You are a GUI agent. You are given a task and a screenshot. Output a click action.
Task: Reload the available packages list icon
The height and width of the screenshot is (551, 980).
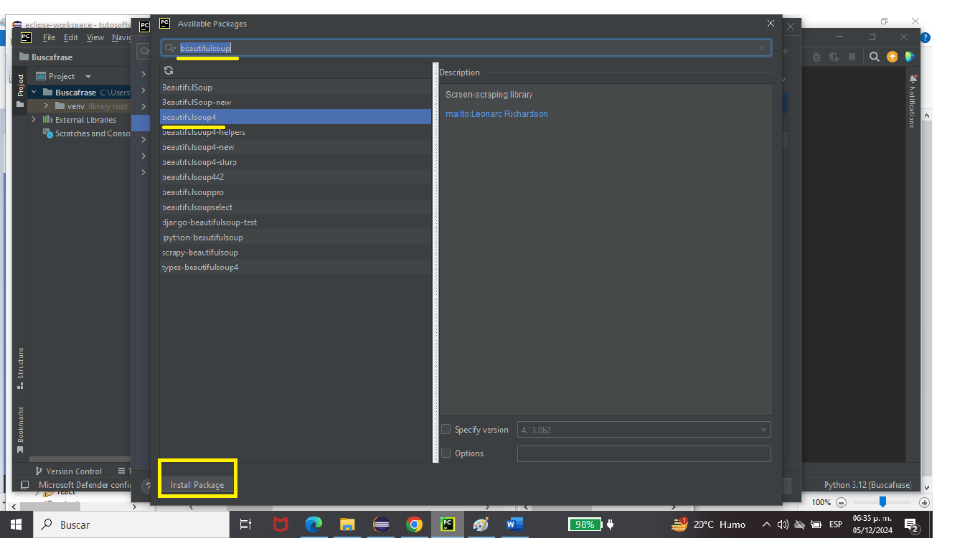169,70
